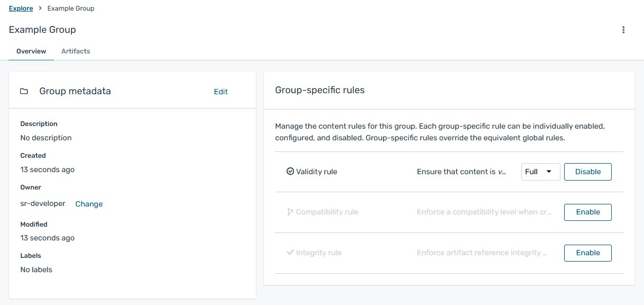The width and height of the screenshot is (644, 305).
Task: Switch to the Artifacts tab
Action: [76, 51]
